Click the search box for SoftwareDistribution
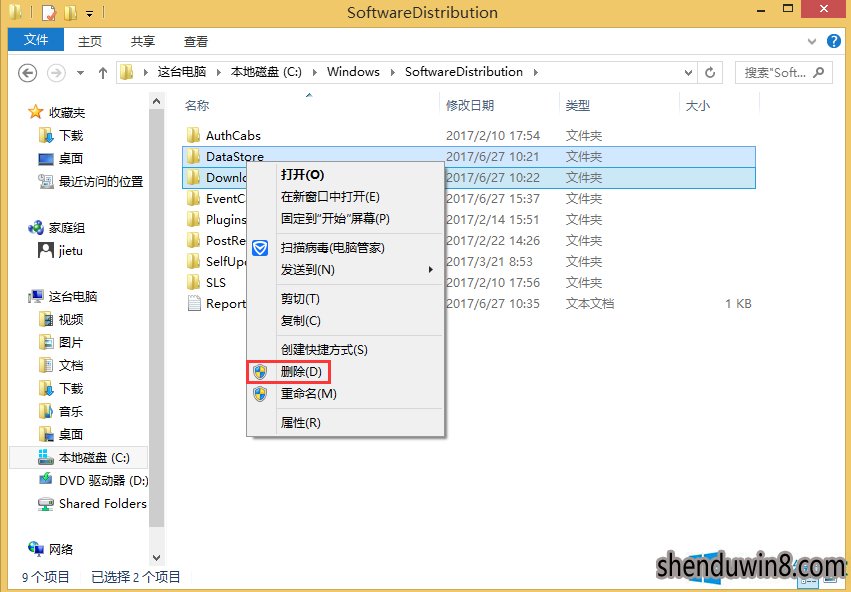The image size is (851, 592). [783, 72]
